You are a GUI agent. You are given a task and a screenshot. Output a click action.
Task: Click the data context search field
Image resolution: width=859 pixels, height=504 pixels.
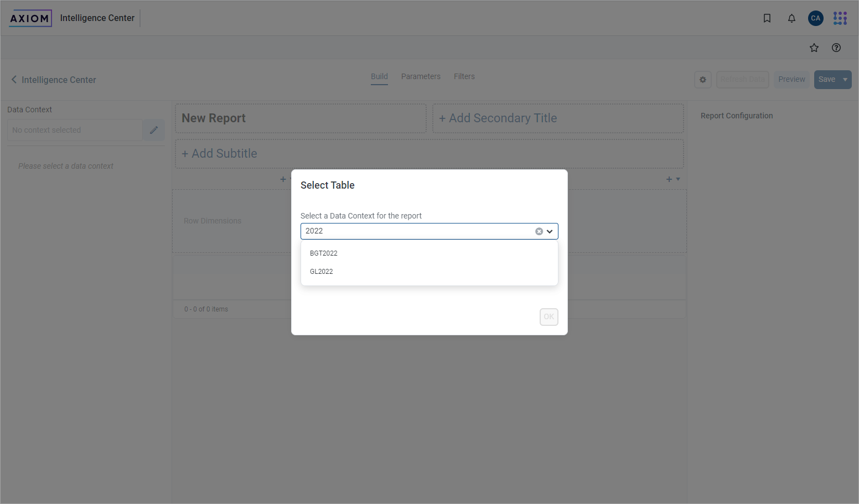(415, 231)
